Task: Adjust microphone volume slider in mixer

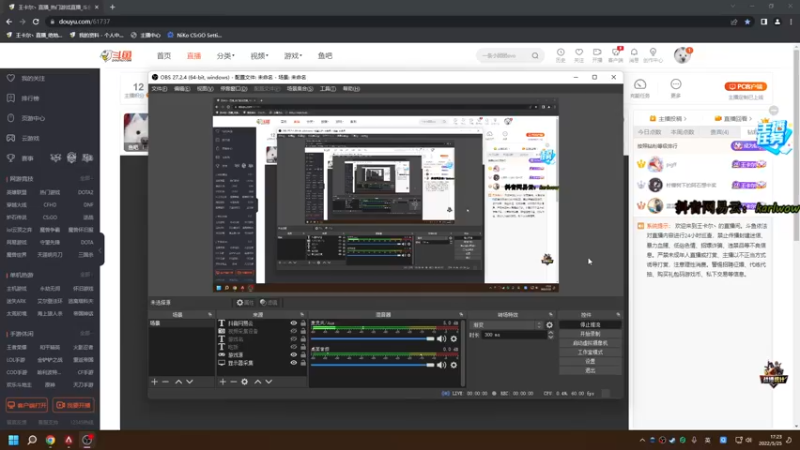Action: click(x=372, y=339)
